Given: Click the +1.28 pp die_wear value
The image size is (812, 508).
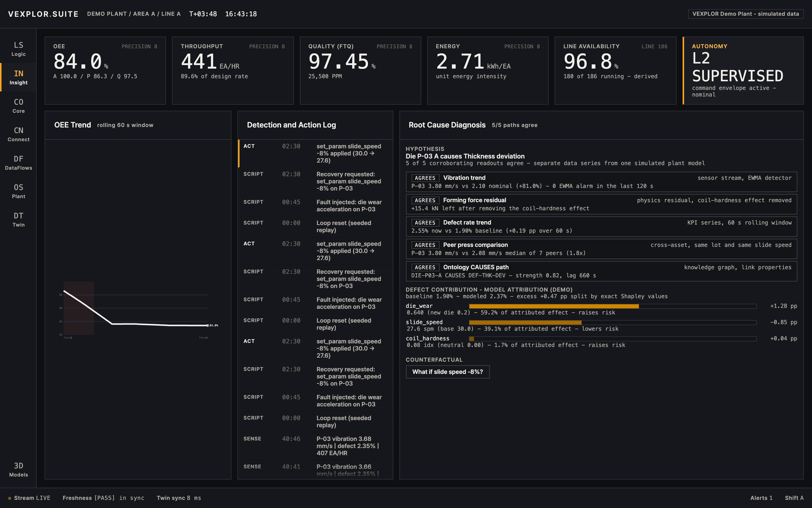Looking at the screenshot, I should tap(784, 306).
